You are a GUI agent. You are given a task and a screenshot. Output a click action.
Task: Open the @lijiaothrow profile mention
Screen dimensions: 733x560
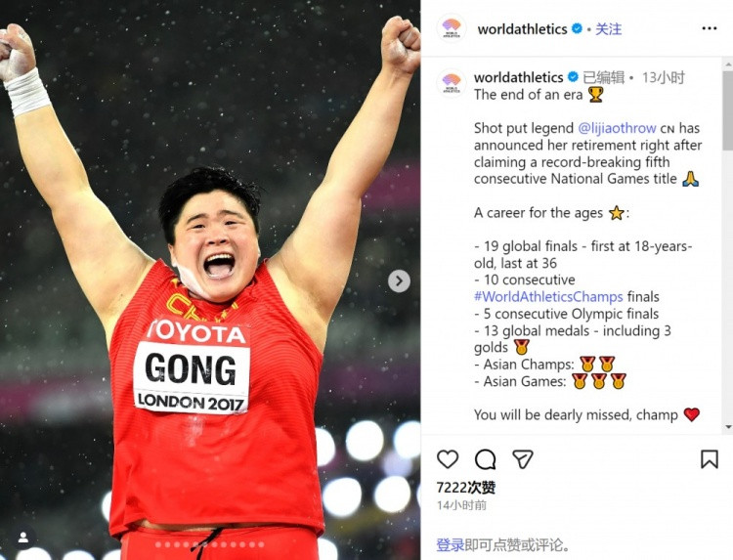click(617, 128)
